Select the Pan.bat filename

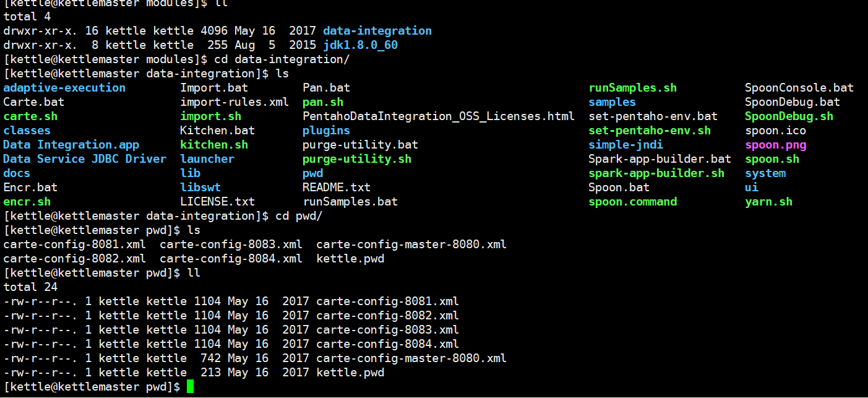(327, 88)
